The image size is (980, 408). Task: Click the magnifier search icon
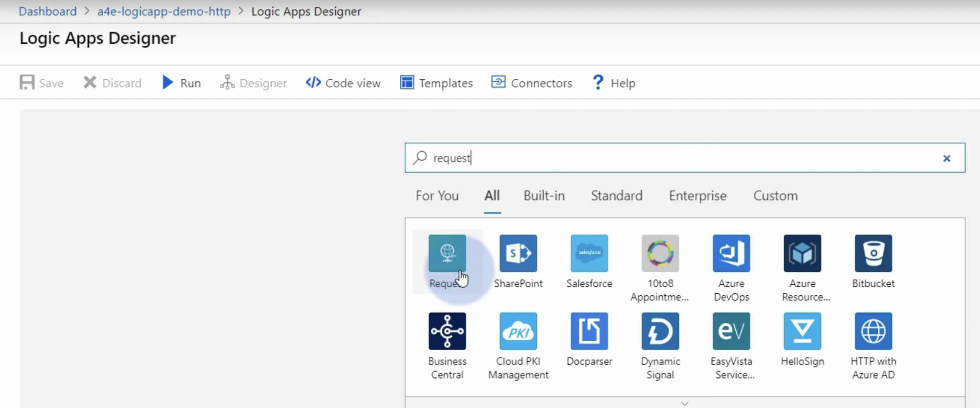click(x=420, y=158)
